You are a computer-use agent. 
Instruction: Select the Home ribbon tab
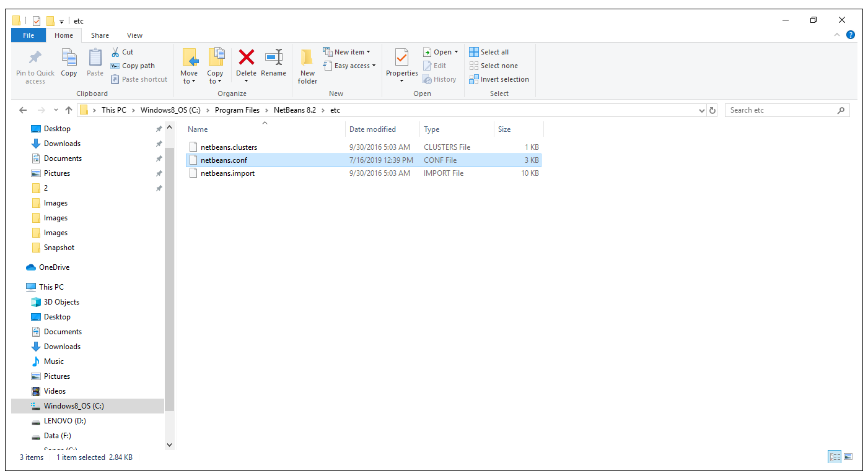point(63,35)
